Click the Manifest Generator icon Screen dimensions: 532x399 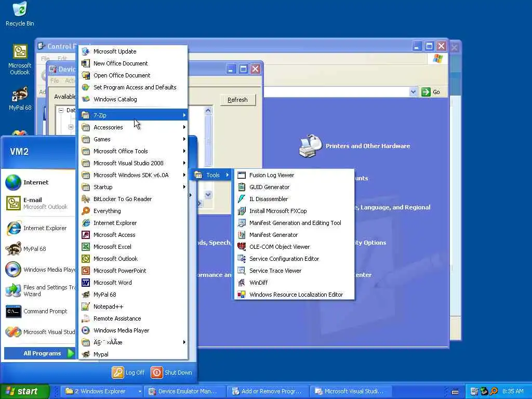click(x=242, y=235)
